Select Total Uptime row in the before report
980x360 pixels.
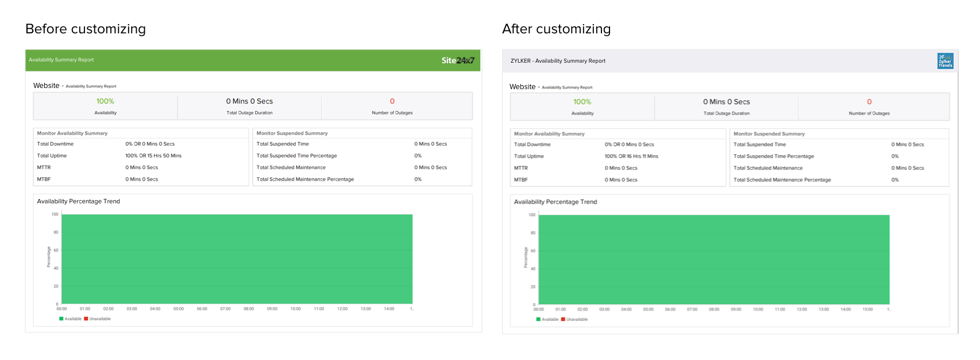click(141, 156)
